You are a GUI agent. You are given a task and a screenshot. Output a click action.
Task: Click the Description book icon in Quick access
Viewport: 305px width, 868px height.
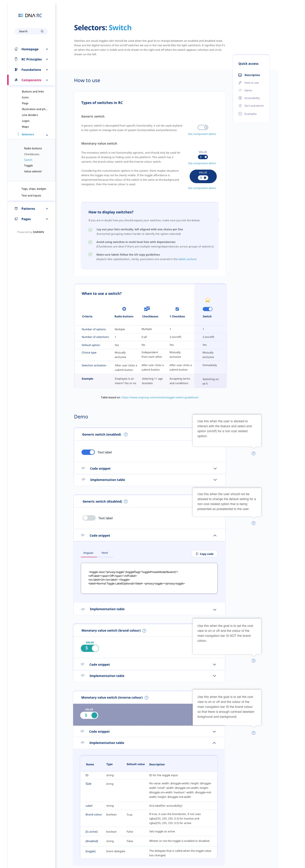click(240, 75)
